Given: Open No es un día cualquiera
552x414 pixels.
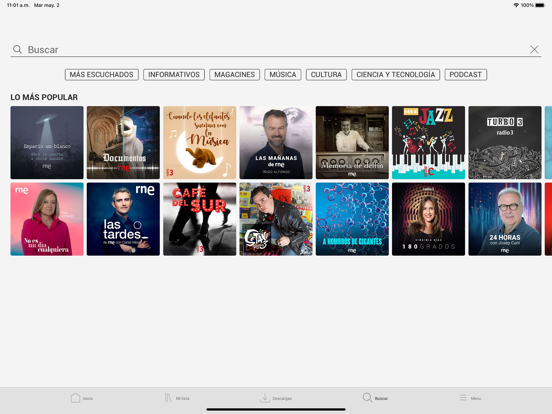Looking at the screenshot, I should click(47, 219).
